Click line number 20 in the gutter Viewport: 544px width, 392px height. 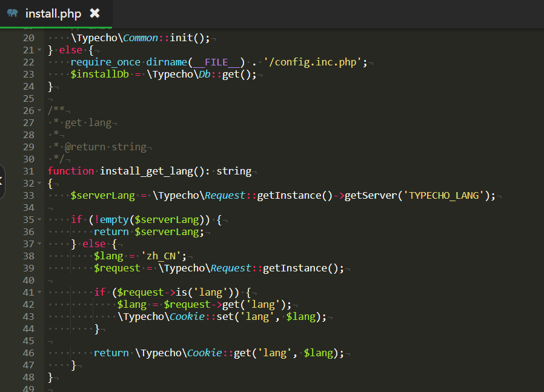point(28,38)
